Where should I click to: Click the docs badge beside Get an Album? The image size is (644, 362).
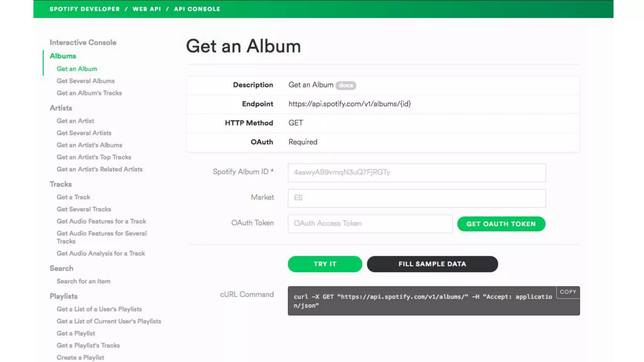346,85
